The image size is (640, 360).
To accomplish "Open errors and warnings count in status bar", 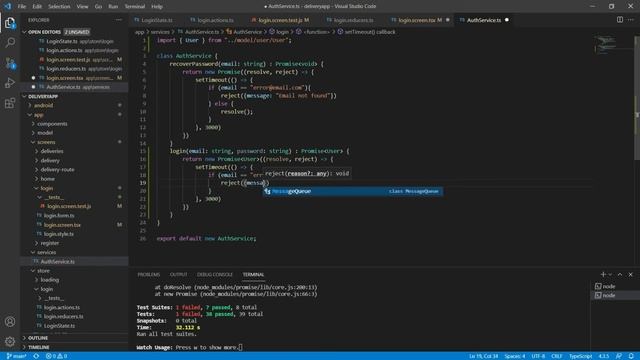I will [x=56, y=356].
